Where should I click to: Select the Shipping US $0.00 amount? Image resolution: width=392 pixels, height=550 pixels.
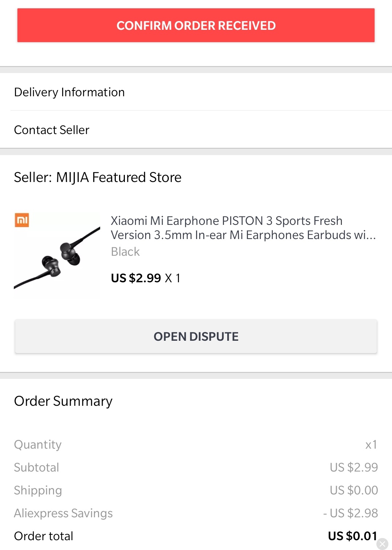[x=354, y=490]
